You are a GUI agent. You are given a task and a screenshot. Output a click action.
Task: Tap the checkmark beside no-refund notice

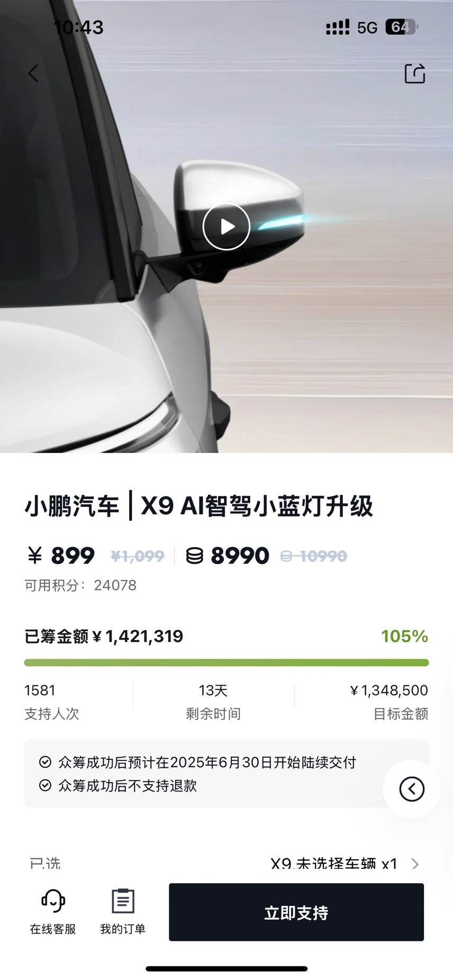[45, 785]
